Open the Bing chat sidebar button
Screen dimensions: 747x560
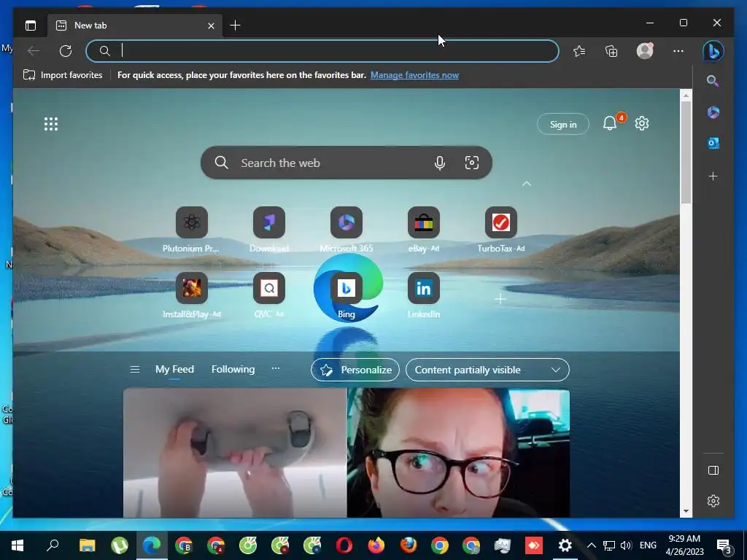(713, 51)
